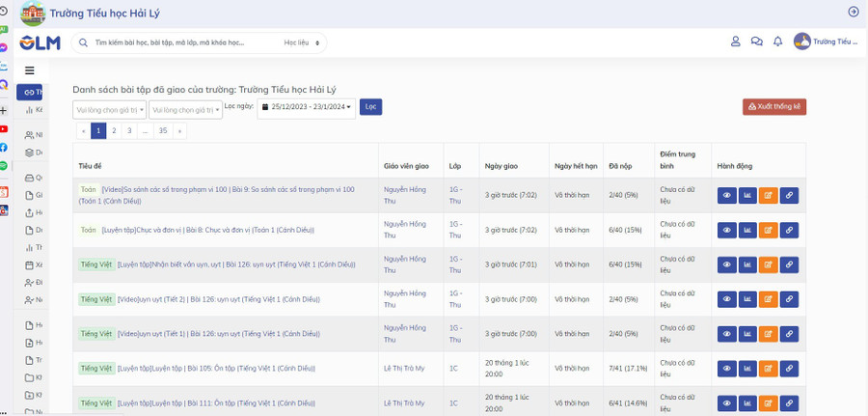Screen dimensions: 868x416
Task: Open the chat messages icon
Action: 756,42
